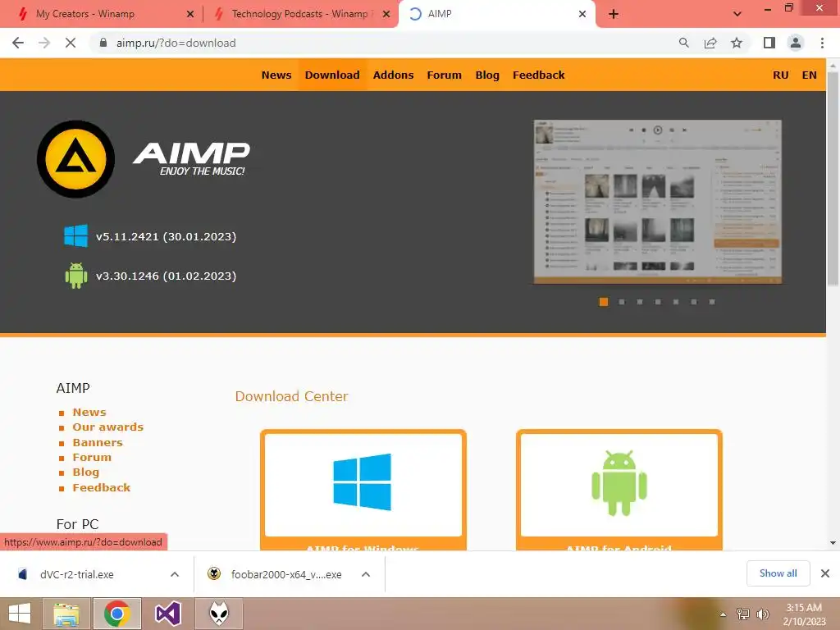The height and width of the screenshot is (630, 840).
Task: Close the My Creators - Winamp tab
Action: click(x=190, y=15)
